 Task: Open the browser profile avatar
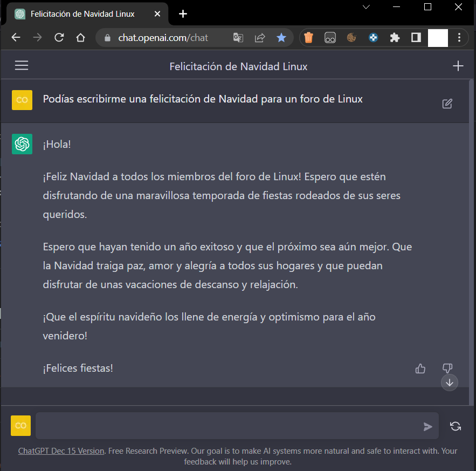pos(438,38)
